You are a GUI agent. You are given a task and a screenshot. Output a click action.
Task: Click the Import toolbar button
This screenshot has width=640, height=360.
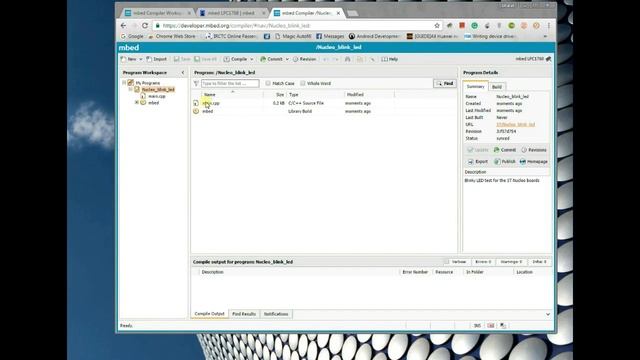tap(157, 59)
